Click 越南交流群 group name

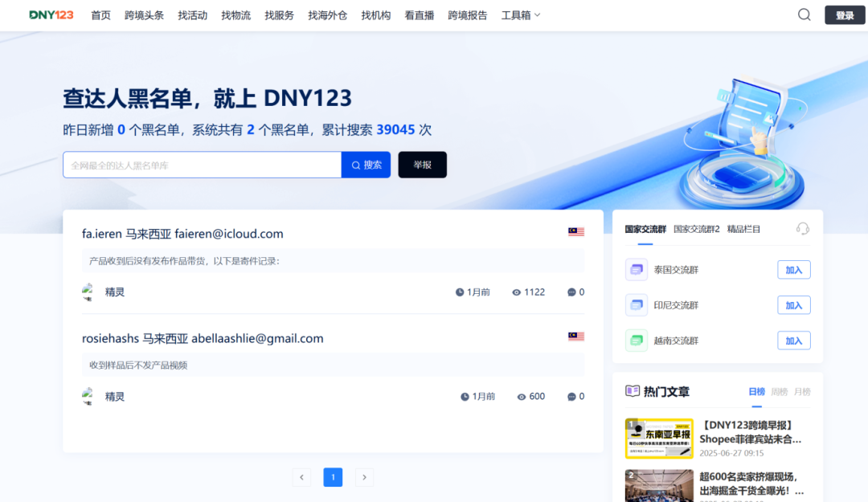676,341
